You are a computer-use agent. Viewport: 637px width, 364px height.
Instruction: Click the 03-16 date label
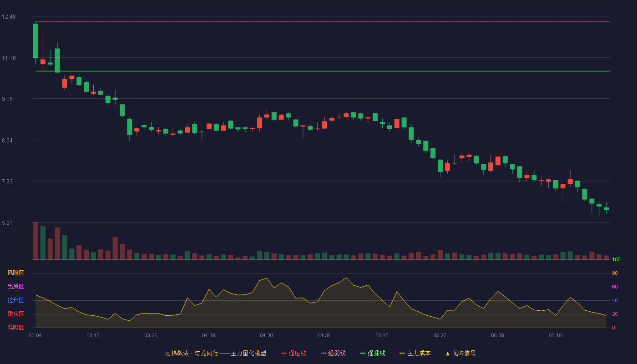click(93, 335)
